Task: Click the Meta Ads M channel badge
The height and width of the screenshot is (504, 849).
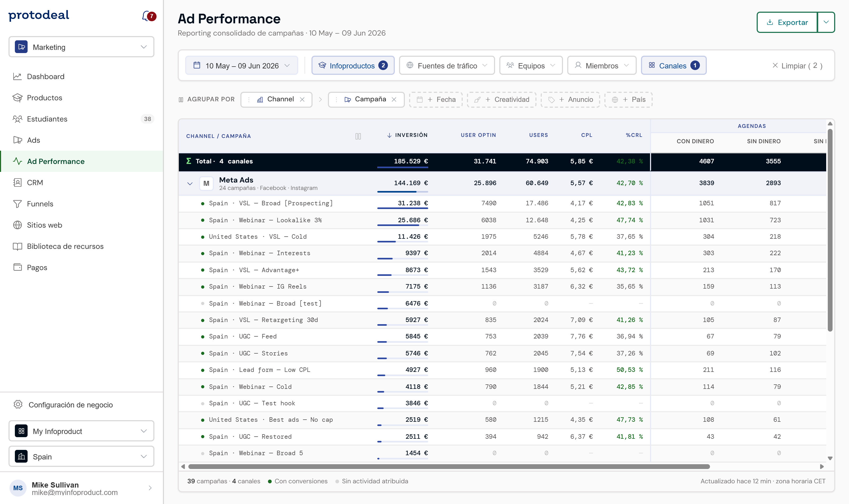Action: [206, 184]
